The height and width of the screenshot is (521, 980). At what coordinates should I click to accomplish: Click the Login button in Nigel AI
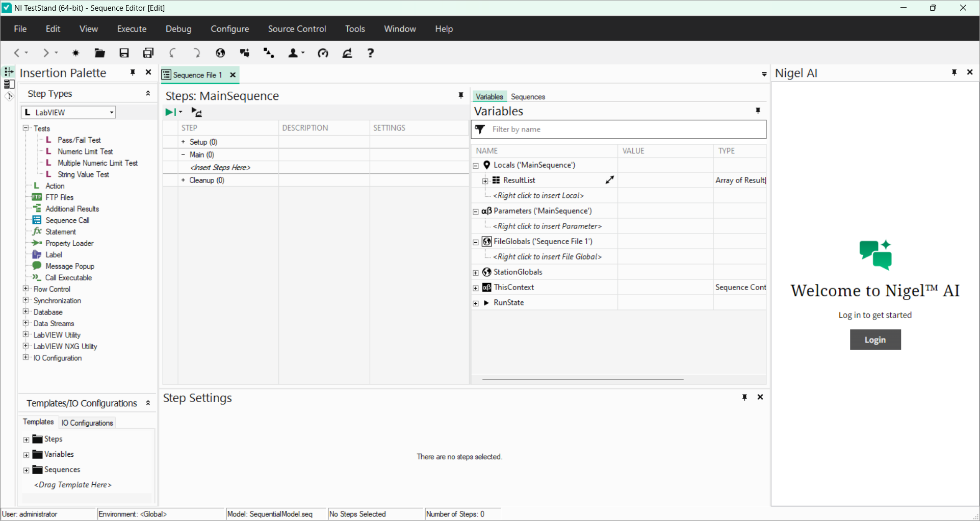pos(875,340)
